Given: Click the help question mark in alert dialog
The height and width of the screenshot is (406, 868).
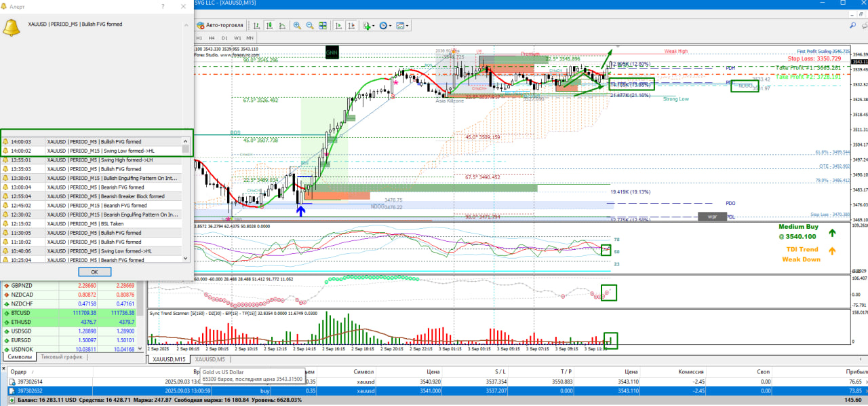Looking at the screenshot, I should (163, 6).
